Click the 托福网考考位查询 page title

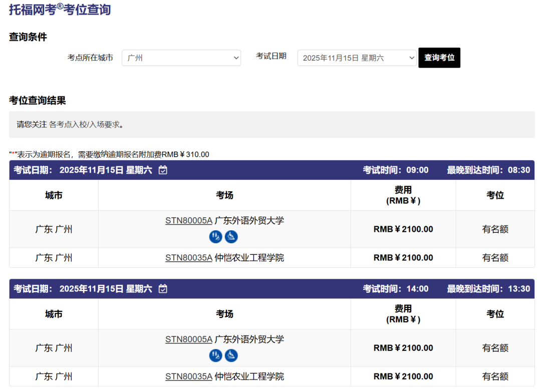pos(60,10)
